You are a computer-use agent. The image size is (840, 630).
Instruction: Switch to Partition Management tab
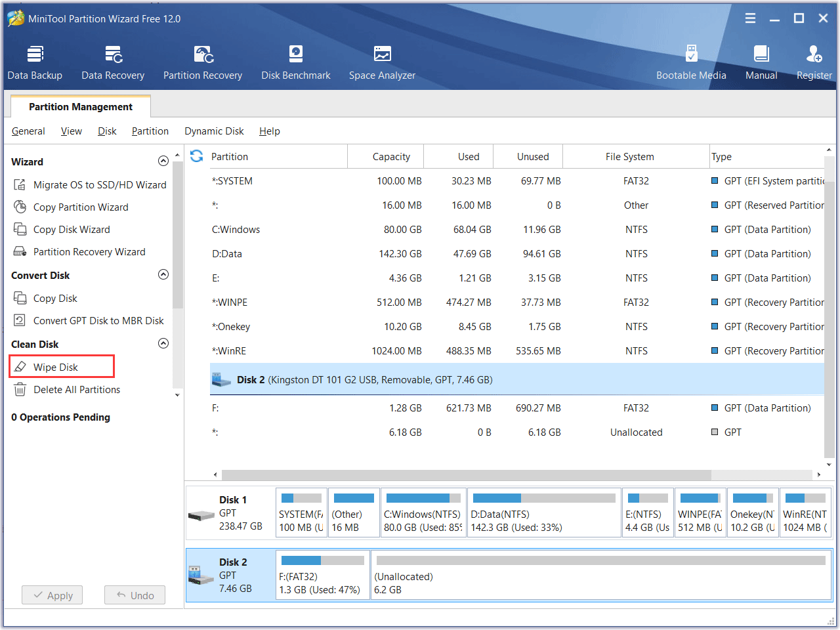point(81,106)
